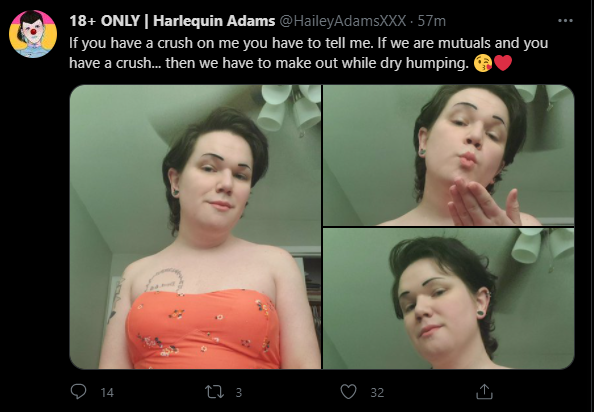Open the large photo with orange top
594x412 pixels.
[x=195, y=227]
